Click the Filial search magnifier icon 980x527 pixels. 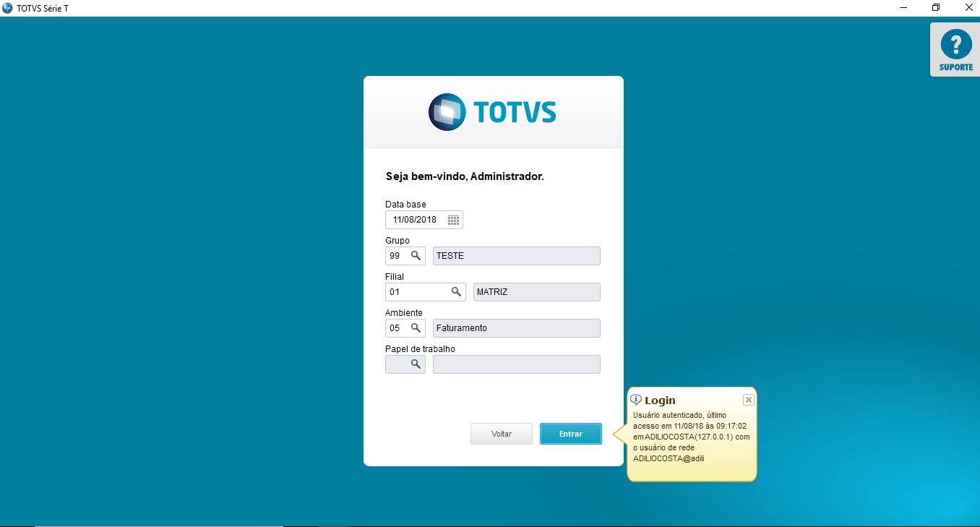pos(456,292)
